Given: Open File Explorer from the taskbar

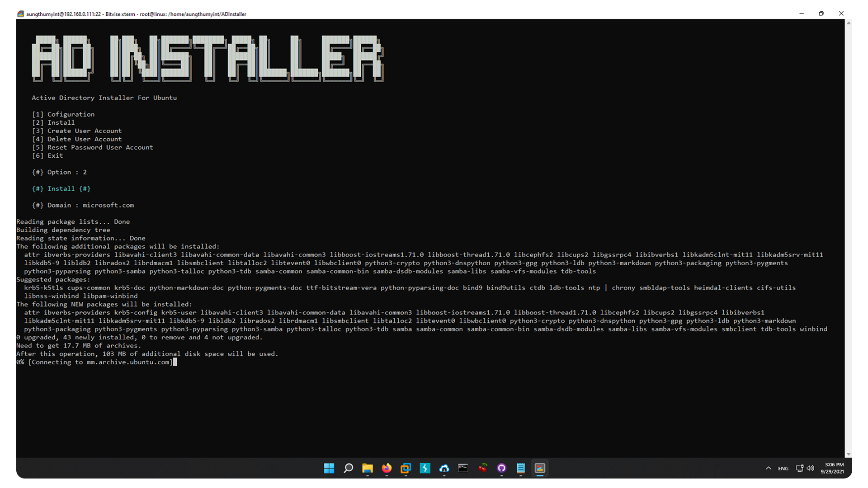Looking at the screenshot, I should click(x=367, y=468).
